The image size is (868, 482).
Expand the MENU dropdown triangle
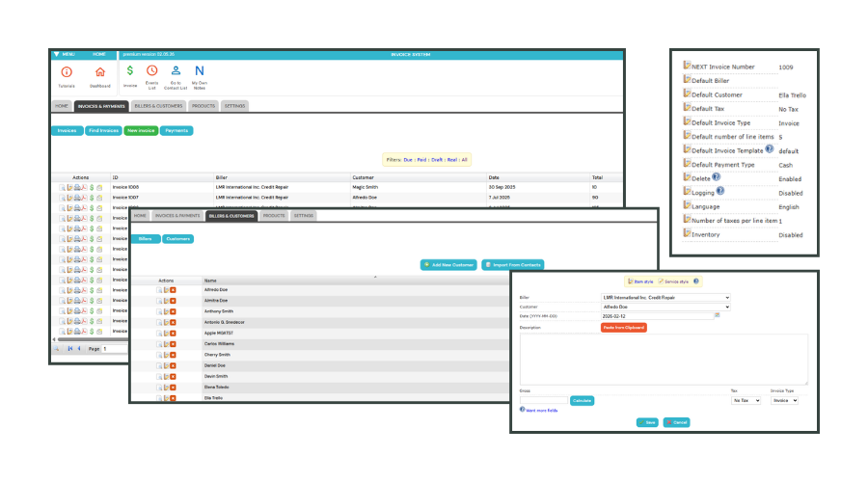tap(57, 54)
